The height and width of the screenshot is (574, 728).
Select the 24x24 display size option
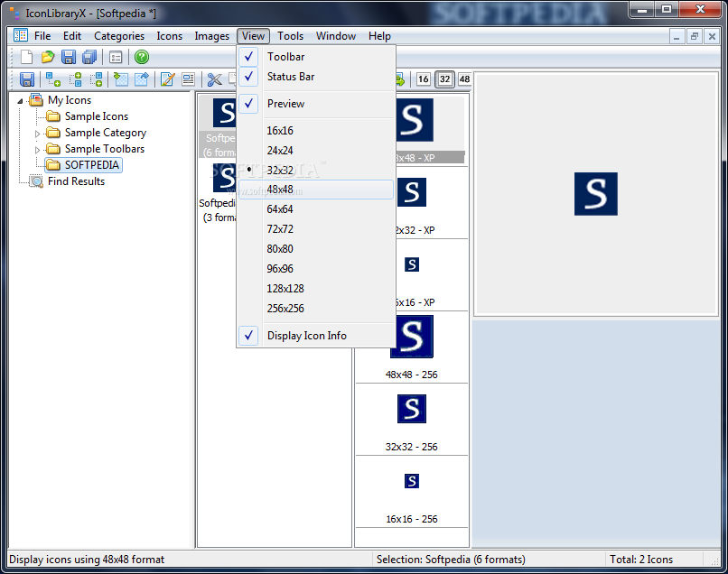click(316, 151)
